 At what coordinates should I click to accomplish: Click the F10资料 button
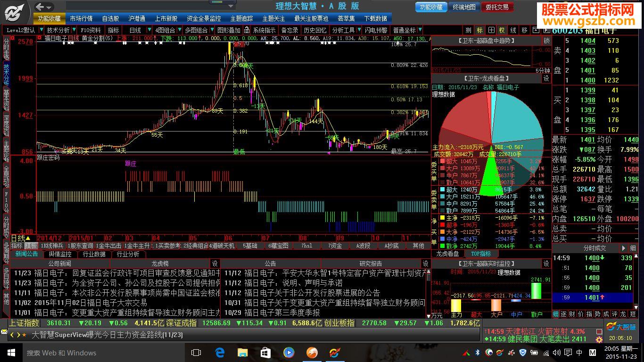point(91,30)
